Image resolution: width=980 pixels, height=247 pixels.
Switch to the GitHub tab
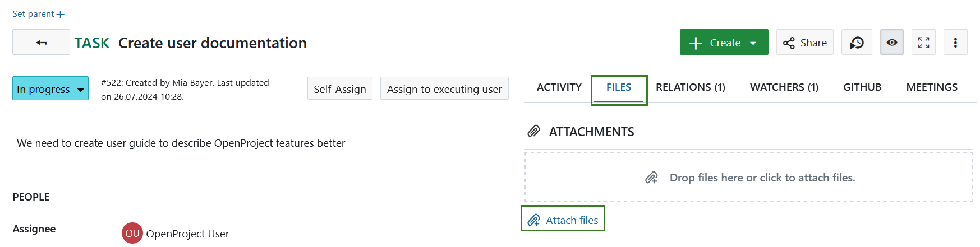pyautogui.click(x=862, y=87)
